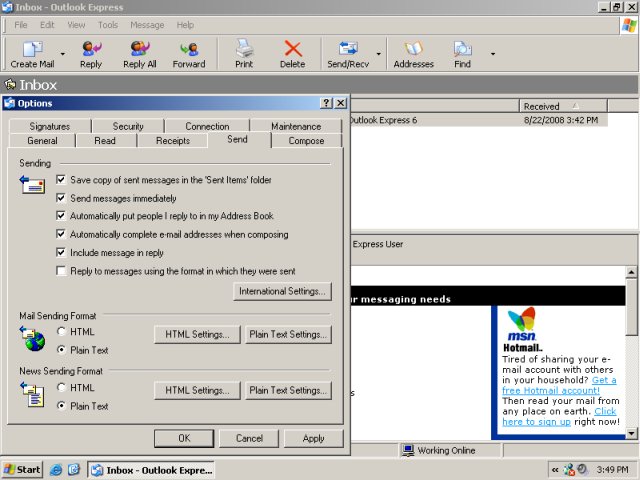Open Plain Text Settings for News Sending Format
The height and width of the screenshot is (480, 640).
tap(288, 390)
